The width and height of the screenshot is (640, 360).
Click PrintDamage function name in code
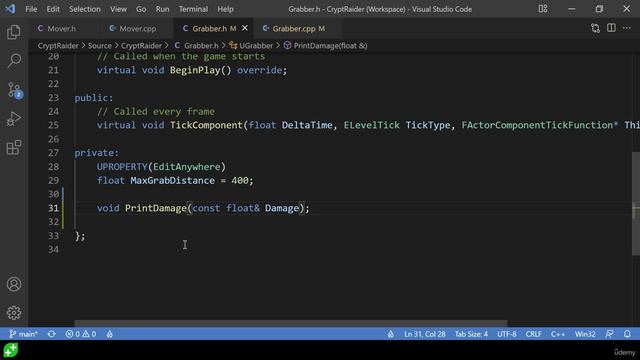[156, 208]
